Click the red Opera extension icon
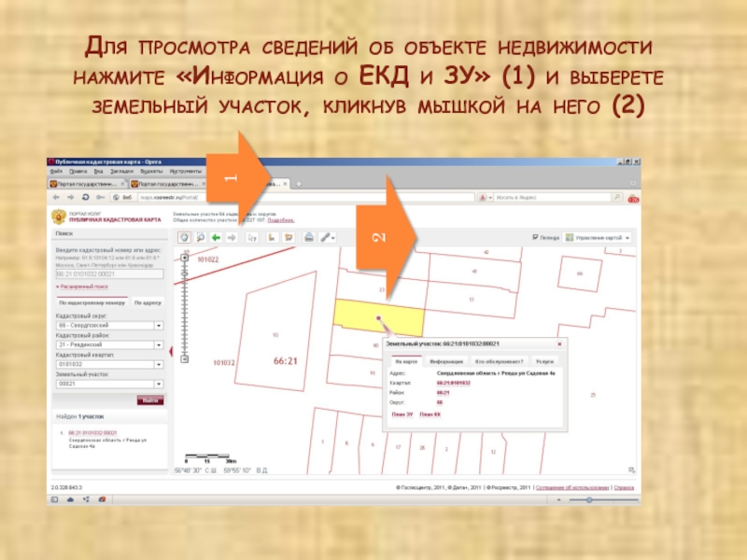 [x=633, y=199]
